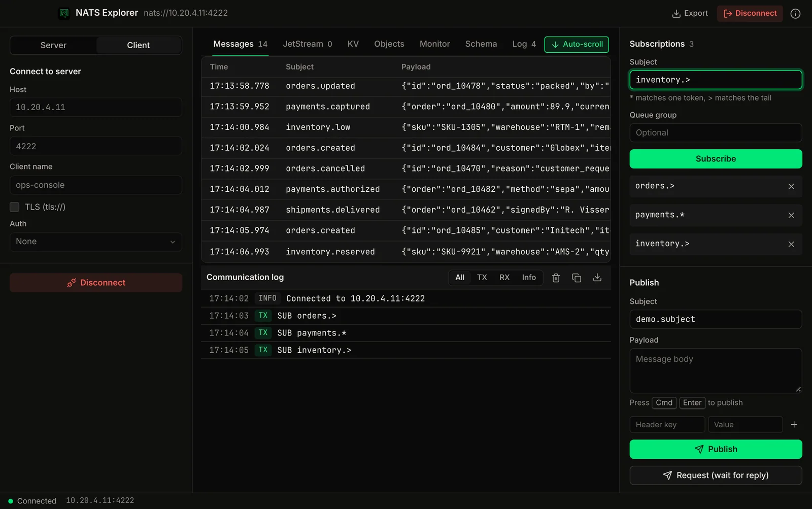The image size is (812, 509).
Task: Toggle the Auto-scroll button
Action: 577,44
